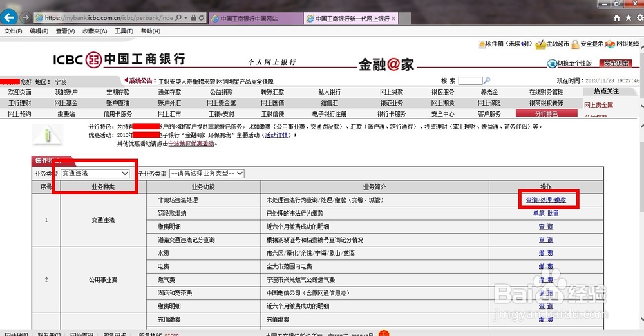Click into the 搜索 search input field
Viewport: 644px width, 336px height.
point(470,81)
